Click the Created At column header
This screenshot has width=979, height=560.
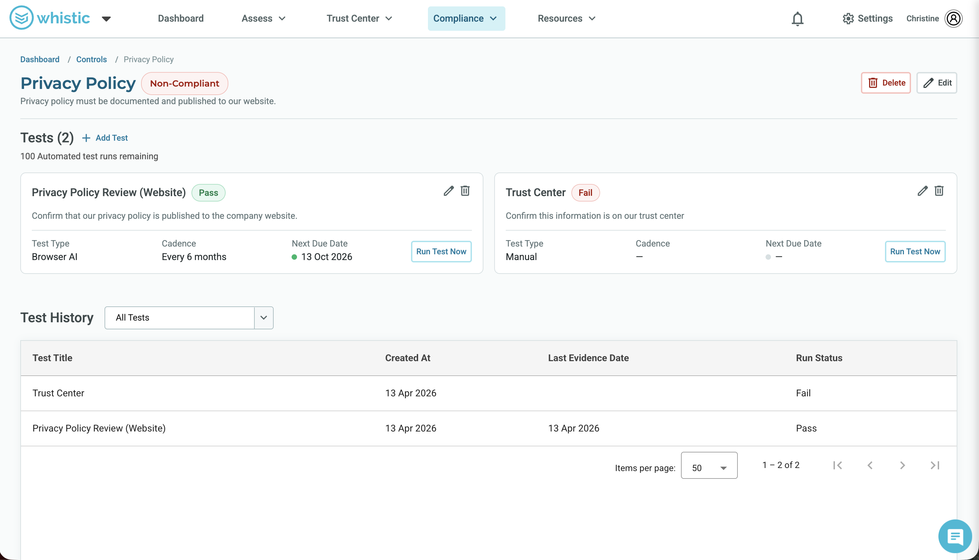[408, 358]
